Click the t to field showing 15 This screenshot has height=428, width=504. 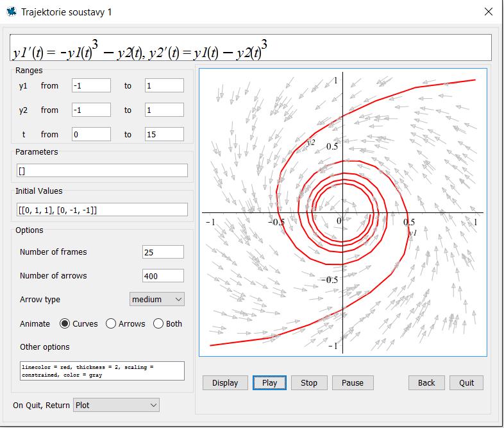(164, 134)
